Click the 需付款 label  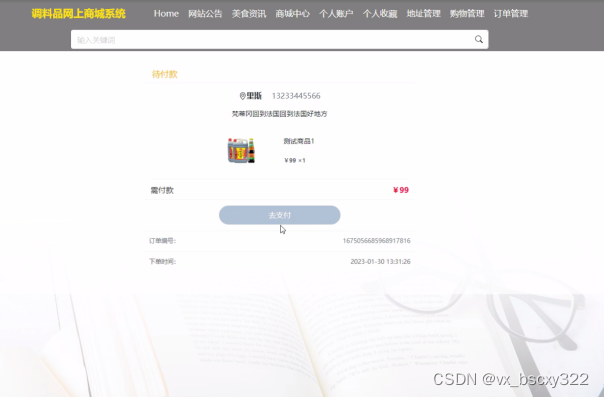162,190
